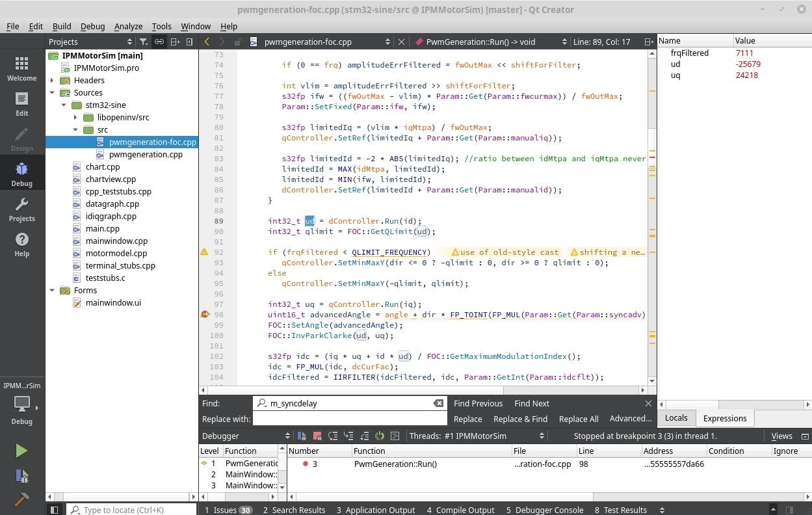
Task: Click Step Over in debugger toolbar
Action: click(x=333, y=436)
